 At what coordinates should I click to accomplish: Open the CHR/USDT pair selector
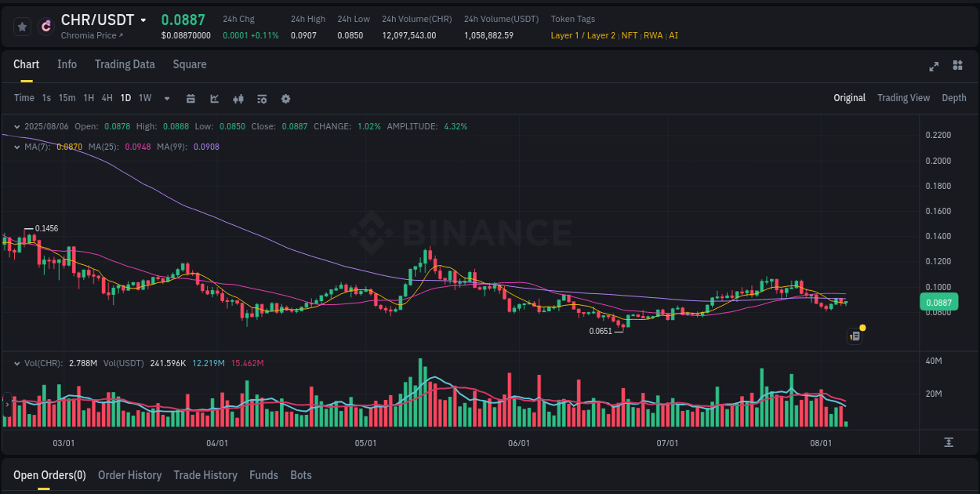coord(96,20)
